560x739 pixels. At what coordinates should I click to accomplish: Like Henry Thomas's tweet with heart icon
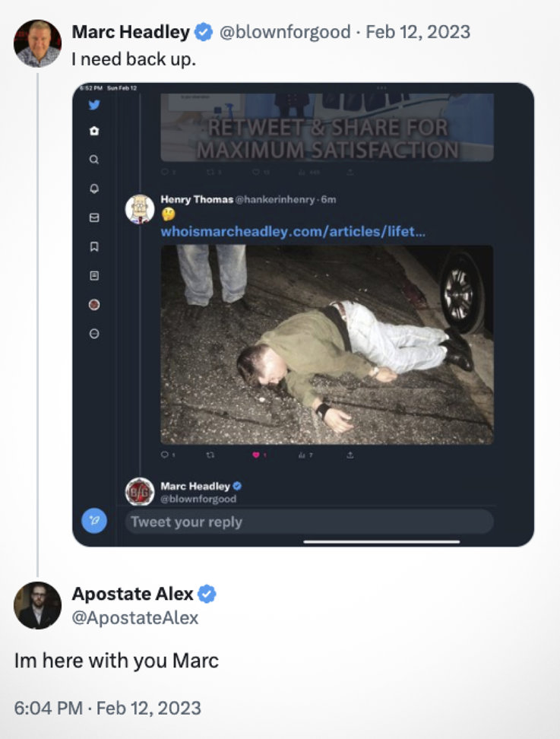tap(256, 455)
